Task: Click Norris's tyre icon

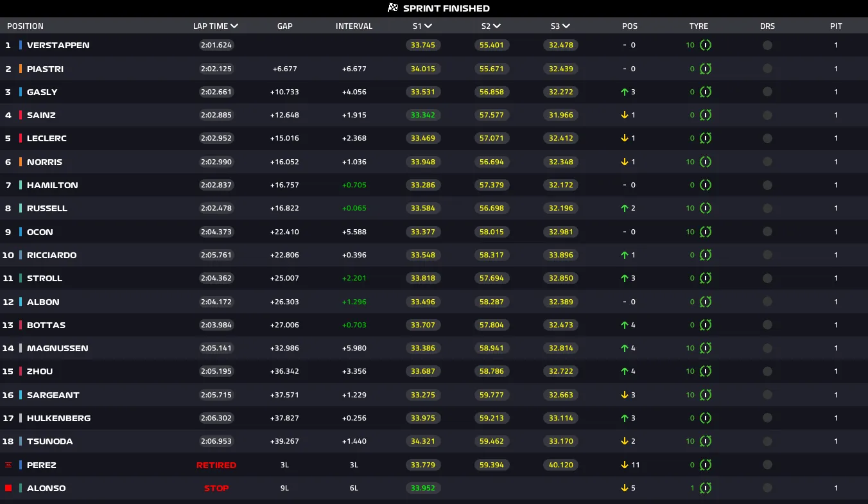Action: pos(706,162)
